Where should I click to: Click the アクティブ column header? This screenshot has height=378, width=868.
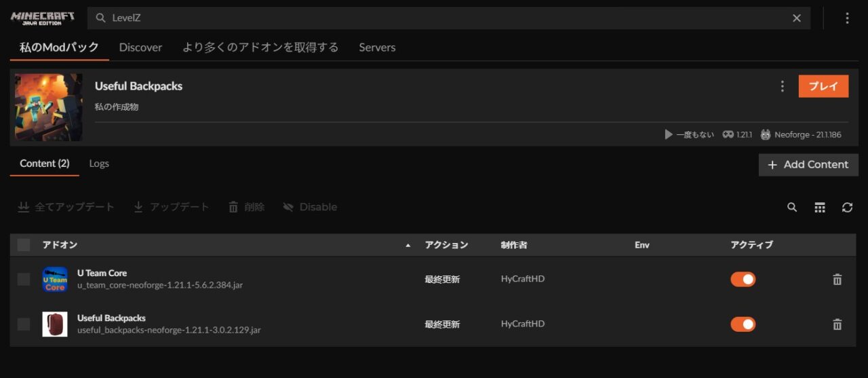pyautogui.click(x=751, y=245)
